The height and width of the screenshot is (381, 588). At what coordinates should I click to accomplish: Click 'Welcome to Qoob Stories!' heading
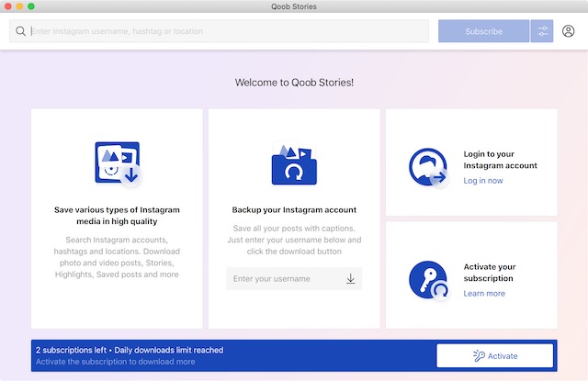click(x=294, y=83)
